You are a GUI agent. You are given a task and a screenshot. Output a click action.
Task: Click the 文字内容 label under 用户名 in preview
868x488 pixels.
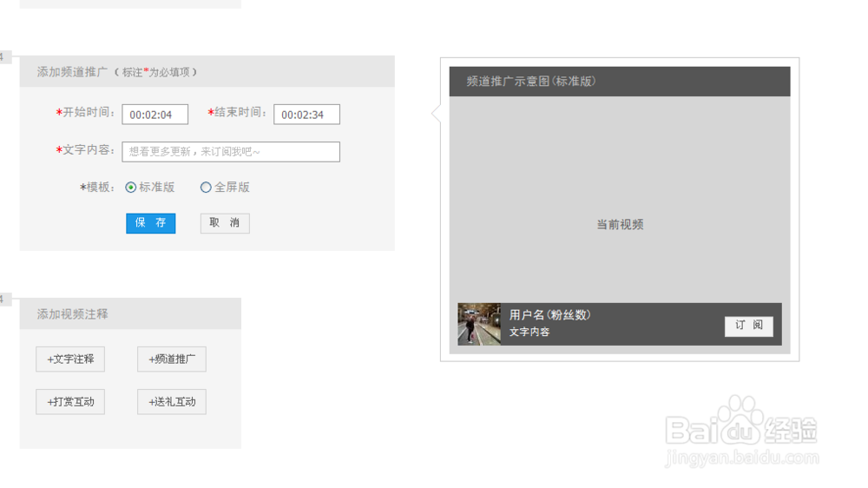click(529, 332)
